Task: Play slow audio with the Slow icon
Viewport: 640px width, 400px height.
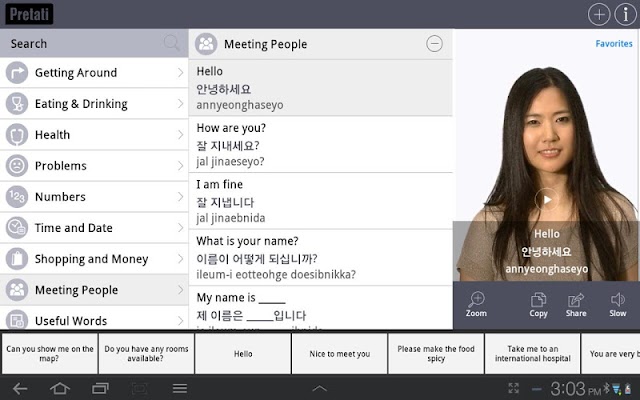Action: [618, 304]
